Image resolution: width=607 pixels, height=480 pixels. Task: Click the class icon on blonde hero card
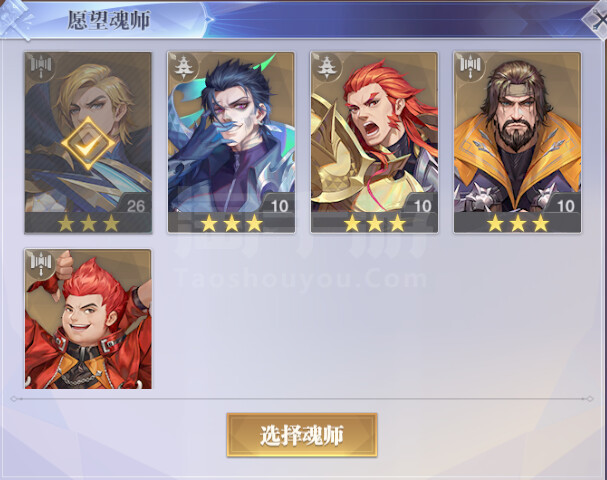coord(41,68)
